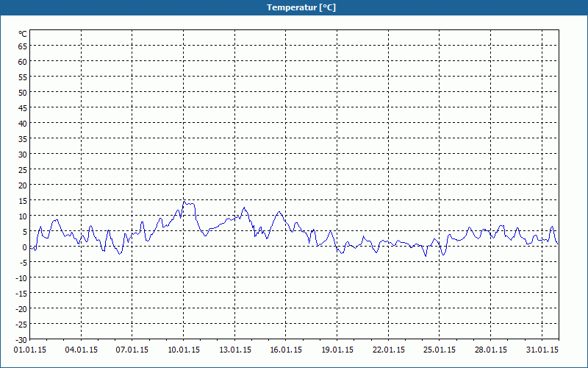Click the -30 label at y-axis bottom

tap(21, 339)
